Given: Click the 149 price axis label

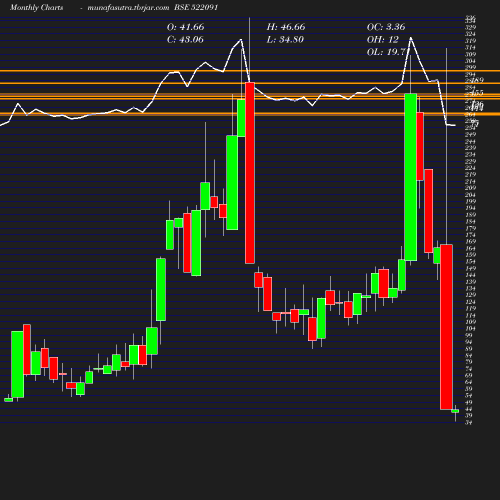Looking at the screenshot, I should (470, 268).
